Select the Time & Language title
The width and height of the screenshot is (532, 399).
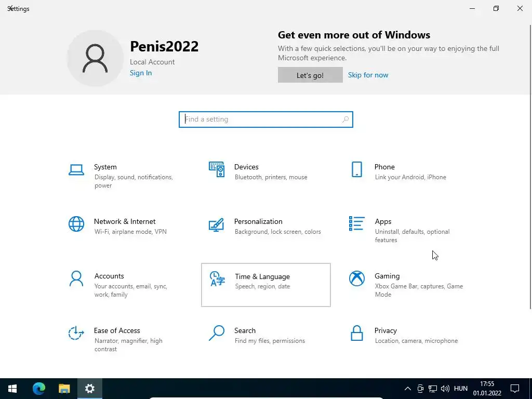pos(262,277)
